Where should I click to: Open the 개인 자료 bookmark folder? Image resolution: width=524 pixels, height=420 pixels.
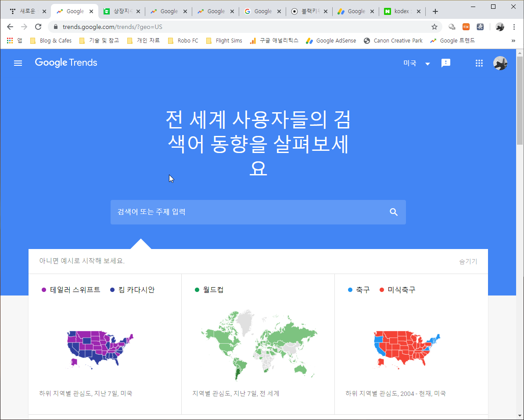point(144,41)
